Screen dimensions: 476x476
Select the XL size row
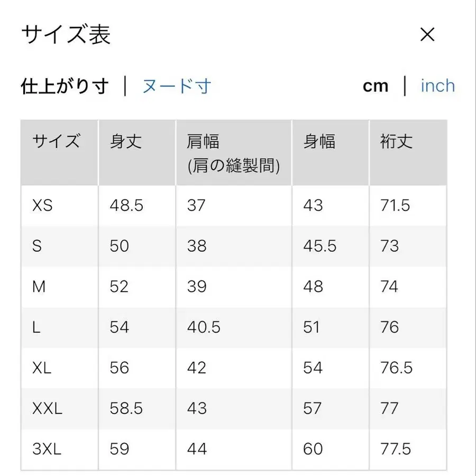point(43,368)
